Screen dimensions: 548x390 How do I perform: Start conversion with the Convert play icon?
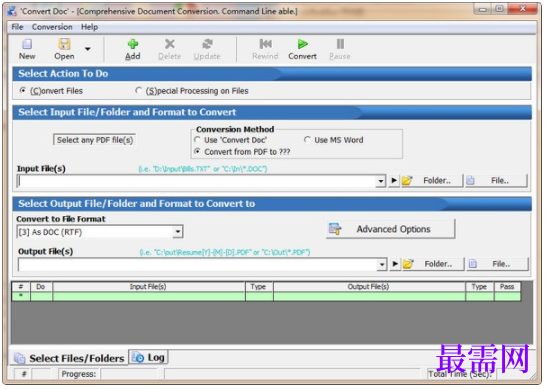[x=303, y=44]
